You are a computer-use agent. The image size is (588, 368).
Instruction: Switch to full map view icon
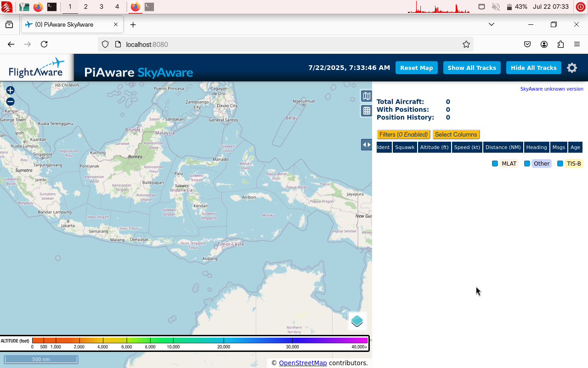(x=366, y=96)
